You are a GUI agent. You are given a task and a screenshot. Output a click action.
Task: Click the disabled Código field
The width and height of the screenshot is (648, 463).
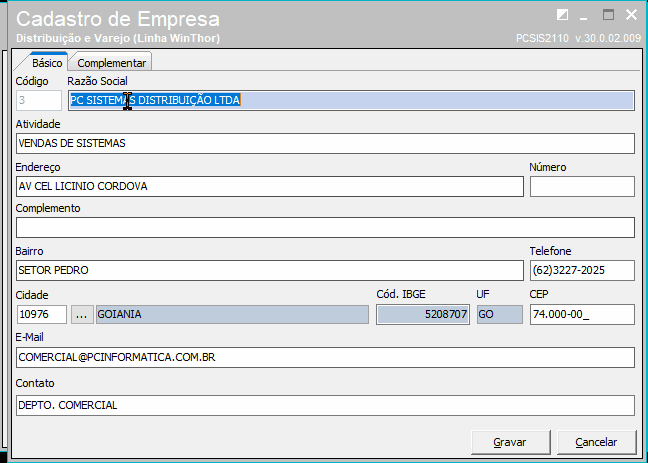click(39, 100)
